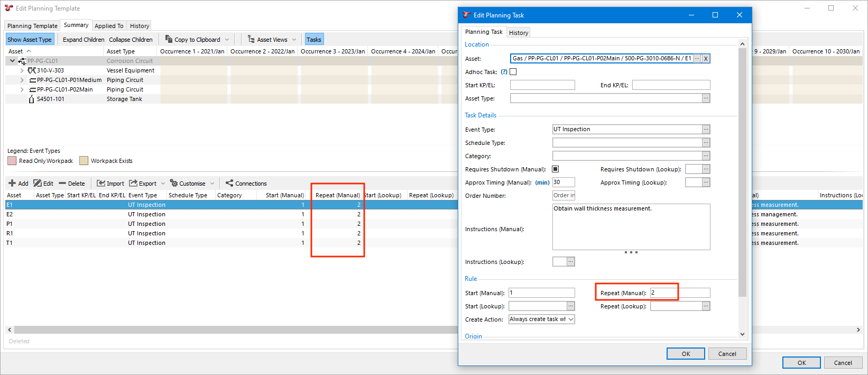Click the Add task plus icon

(x=12, y=184)
